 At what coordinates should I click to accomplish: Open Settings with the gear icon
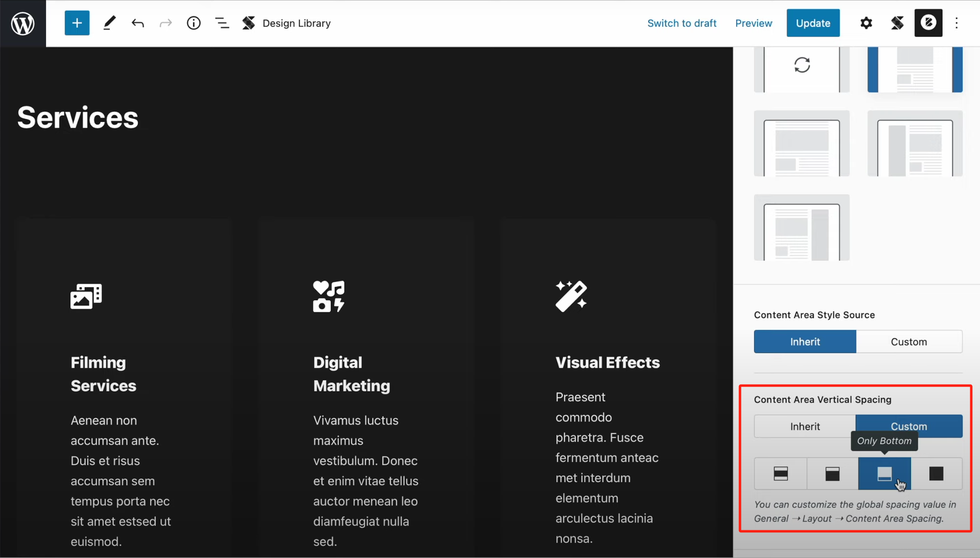(x=866, y=23)
